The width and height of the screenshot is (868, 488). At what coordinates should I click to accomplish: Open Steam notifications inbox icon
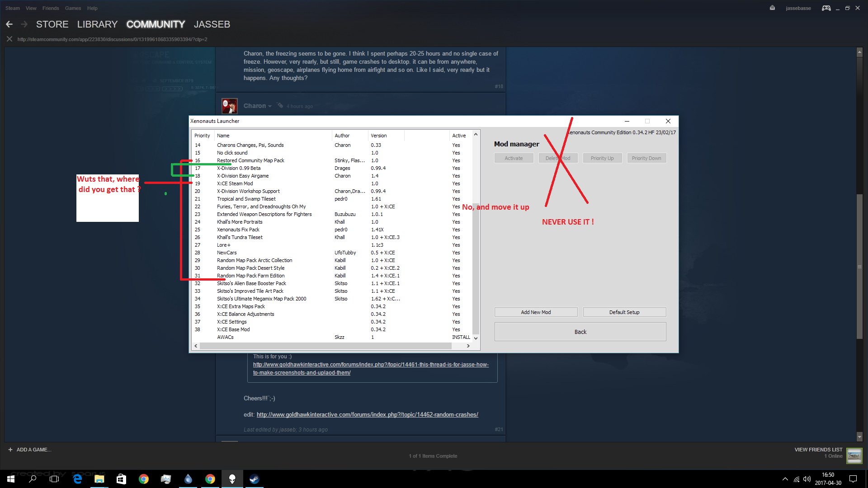[772, 8]
